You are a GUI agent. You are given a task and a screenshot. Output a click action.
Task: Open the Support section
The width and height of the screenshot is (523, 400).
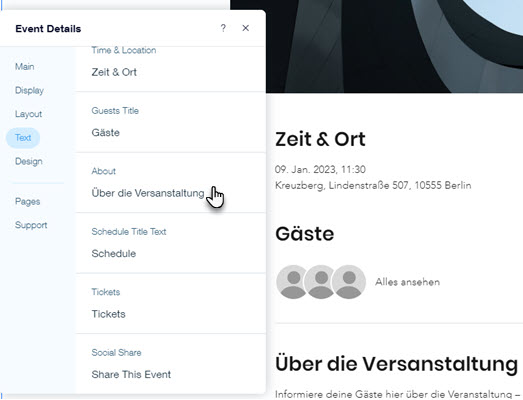click(31, 225)
